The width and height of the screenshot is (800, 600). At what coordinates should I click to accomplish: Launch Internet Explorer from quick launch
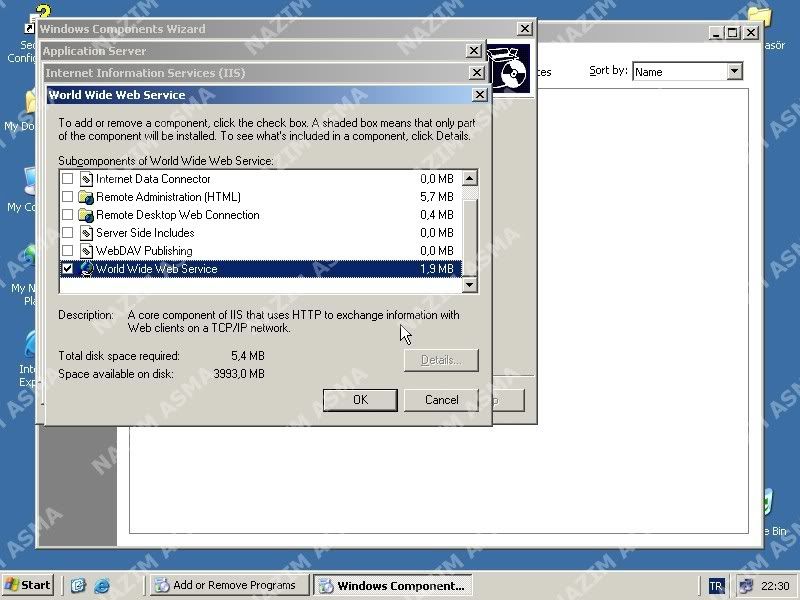[102, 585]
